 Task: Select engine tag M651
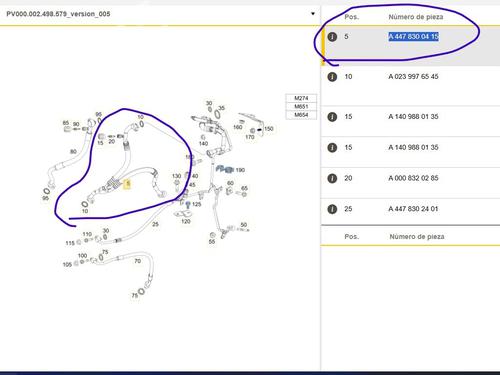click(301, 106)
